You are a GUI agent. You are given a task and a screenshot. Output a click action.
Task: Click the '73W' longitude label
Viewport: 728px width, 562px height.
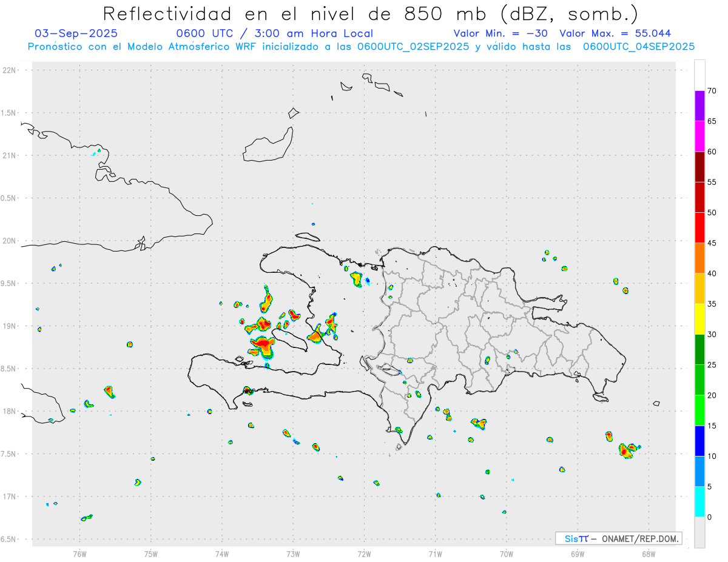tap(293, 553)
